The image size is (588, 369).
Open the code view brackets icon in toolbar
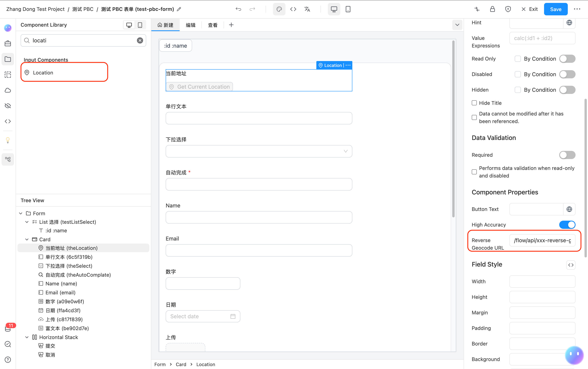click(x=293, y=9)
